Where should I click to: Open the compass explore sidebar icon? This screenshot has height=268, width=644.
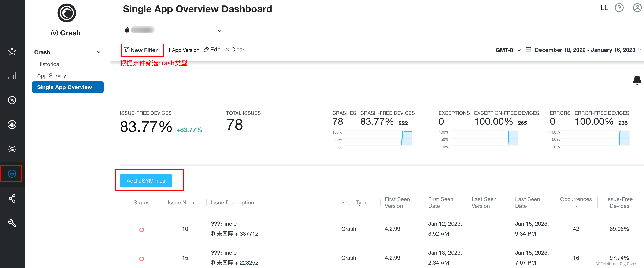click(12, 100)
